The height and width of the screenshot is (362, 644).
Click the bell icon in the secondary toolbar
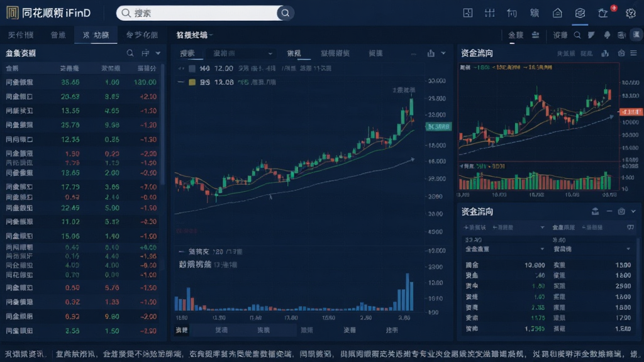tap(607, 35)
